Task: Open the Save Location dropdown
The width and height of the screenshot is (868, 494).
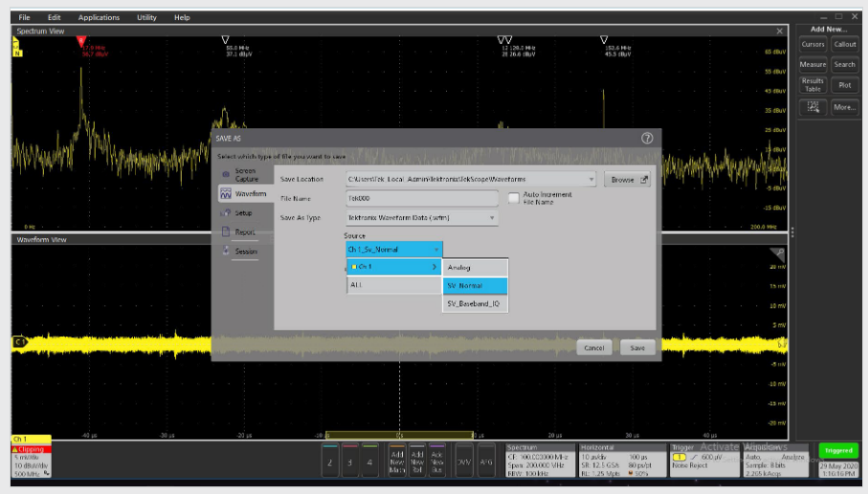Action: click(x=591, y=179)
